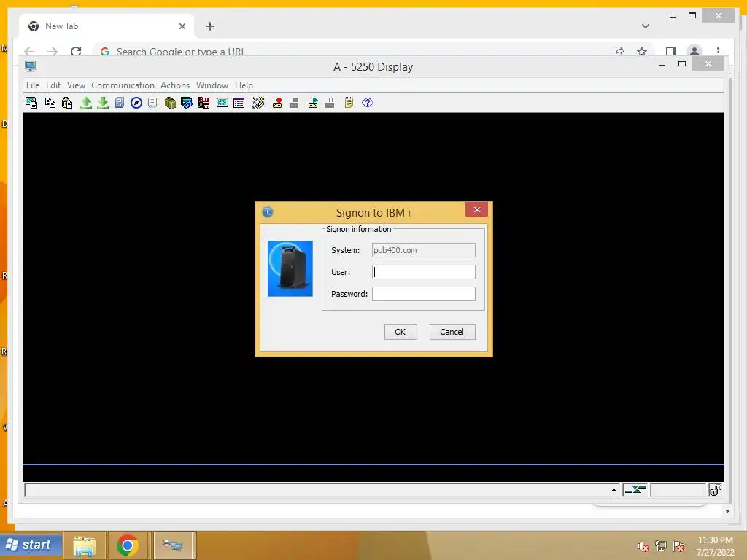Click the printer output pages icon
Image resolution: width=747 pixels, height=560 pixels.
pos(153,103)
